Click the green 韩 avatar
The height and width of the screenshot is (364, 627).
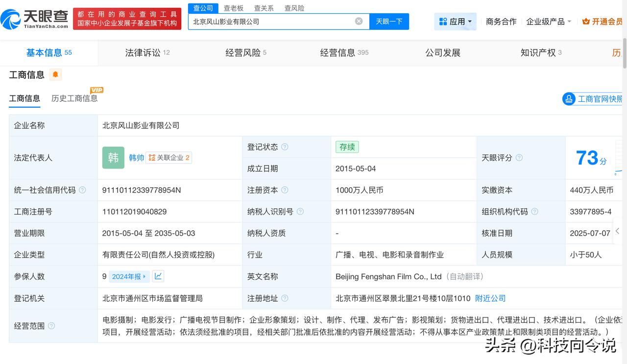click(x=113, y=158)
